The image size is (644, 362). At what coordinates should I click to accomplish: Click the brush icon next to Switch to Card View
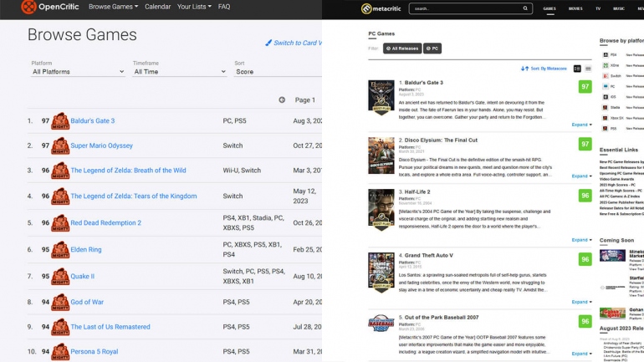coord(268,43)
